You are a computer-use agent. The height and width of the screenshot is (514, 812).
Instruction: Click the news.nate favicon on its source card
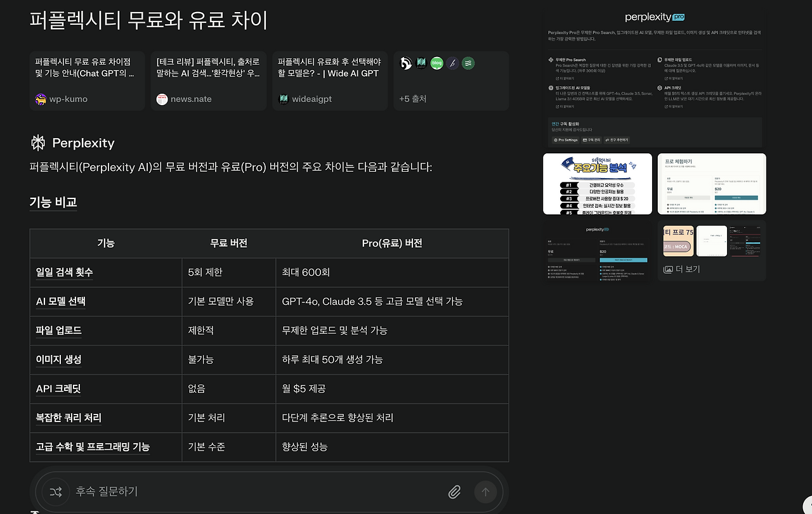162,99
